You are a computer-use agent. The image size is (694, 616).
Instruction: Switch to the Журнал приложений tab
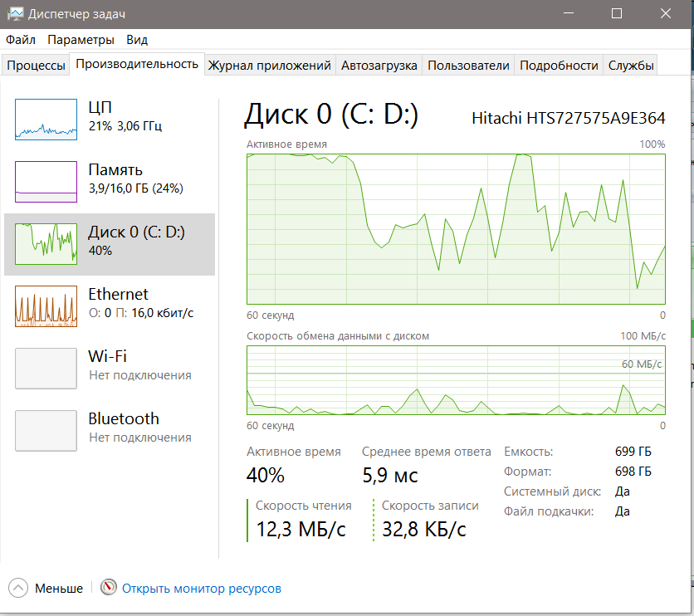point(269,66)
